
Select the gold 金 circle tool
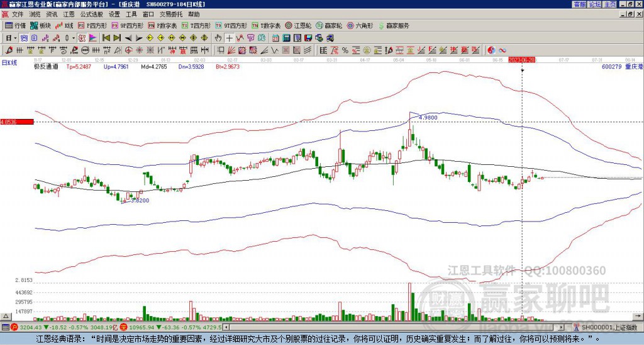[366, 50]
